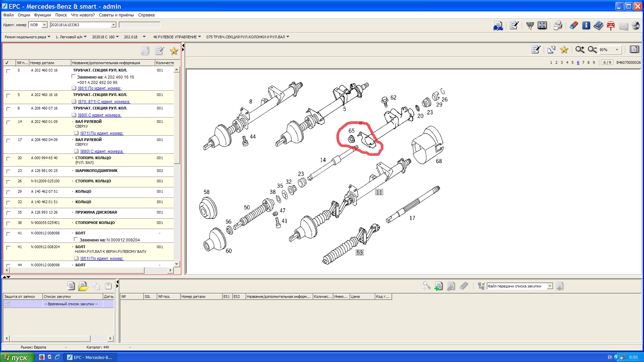Toggle the page view icon in diagram toolbar

coord(634,50)
